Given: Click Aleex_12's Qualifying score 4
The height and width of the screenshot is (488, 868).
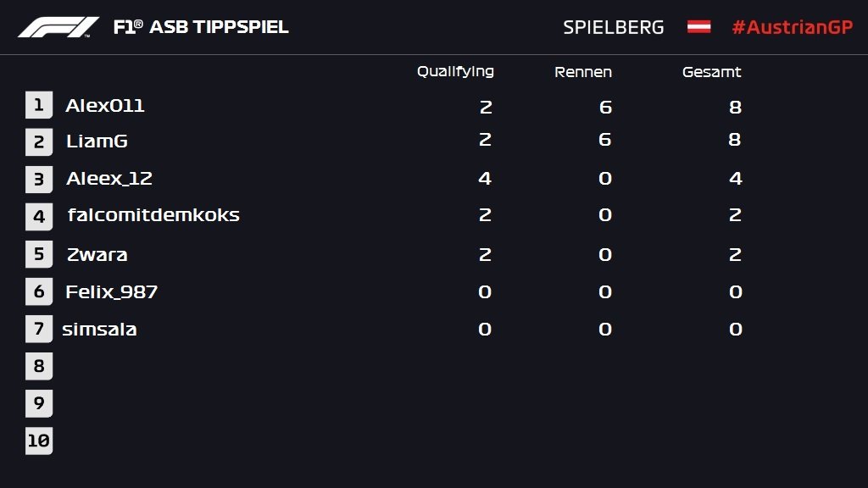Looking at the screenshot, I should point(485,179).
